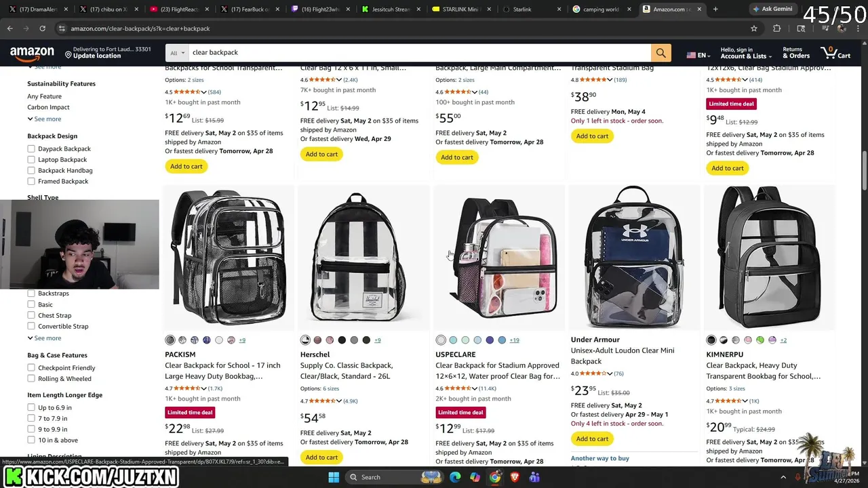The width and height of the screenshot is (868, 488).
Task: Open the Amazon cart icon
Action: (835, 53)
